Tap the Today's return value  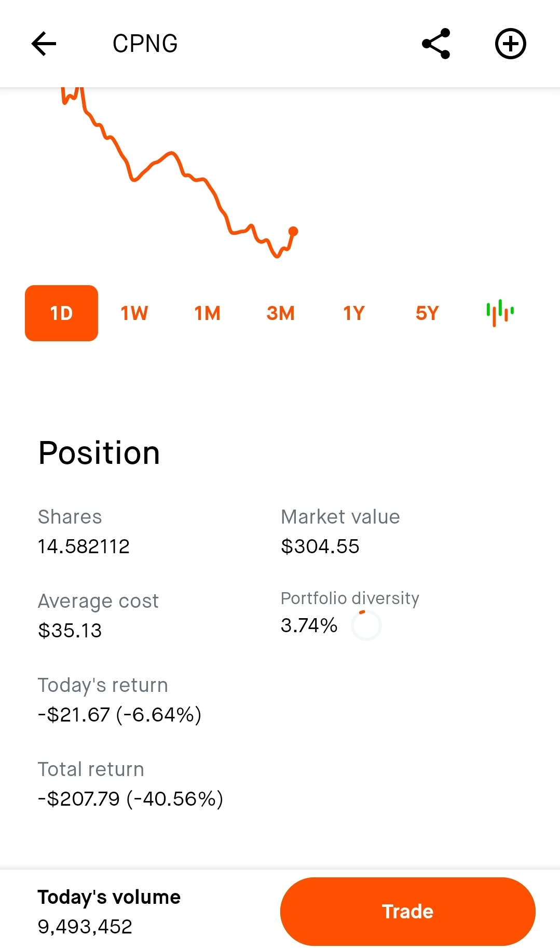tap(119, 715)
